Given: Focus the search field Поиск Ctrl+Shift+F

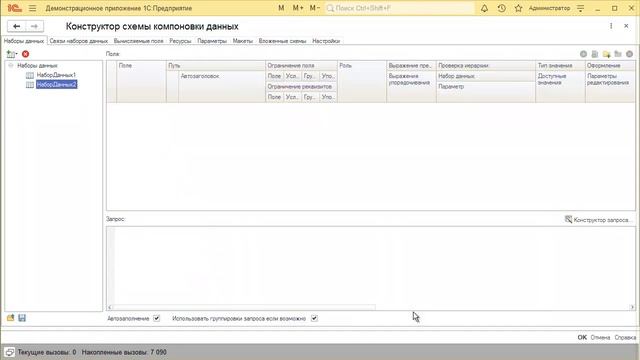Looking at the screenshot, I should (x=400, y=8).
